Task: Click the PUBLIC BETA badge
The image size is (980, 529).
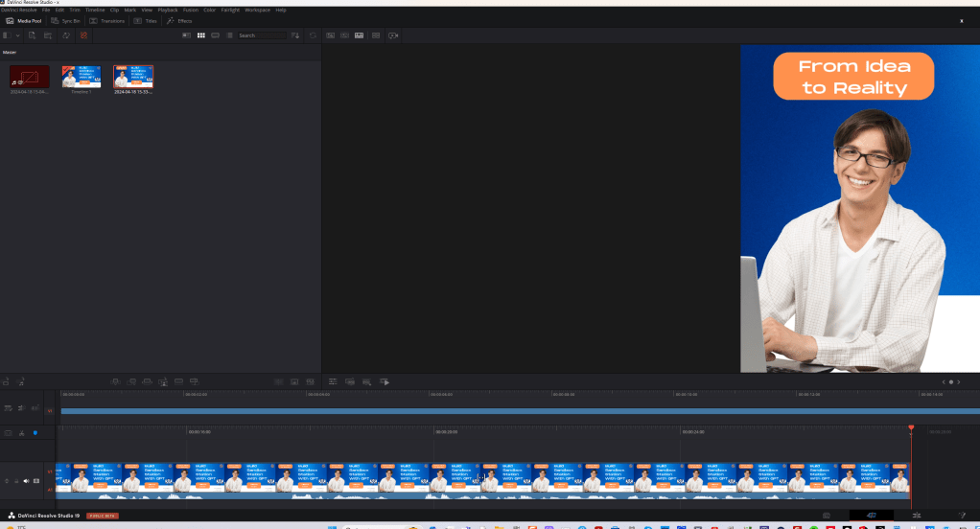Action: tap(103, 516)
